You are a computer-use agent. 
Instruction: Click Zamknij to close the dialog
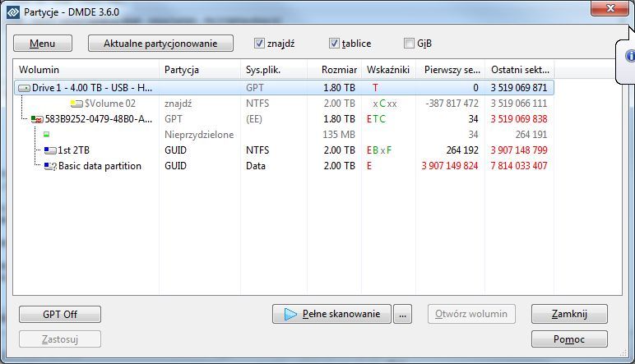tap(569, 314)
